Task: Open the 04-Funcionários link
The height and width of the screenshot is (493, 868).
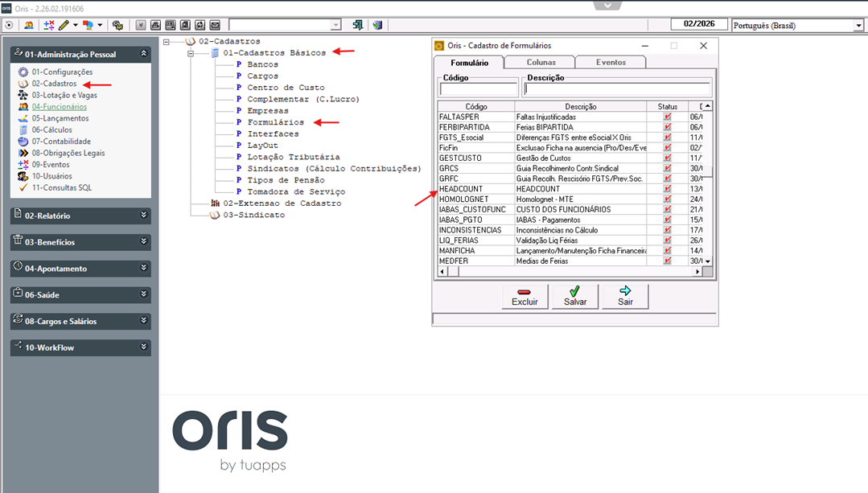Action: click(x=60, y=107)
